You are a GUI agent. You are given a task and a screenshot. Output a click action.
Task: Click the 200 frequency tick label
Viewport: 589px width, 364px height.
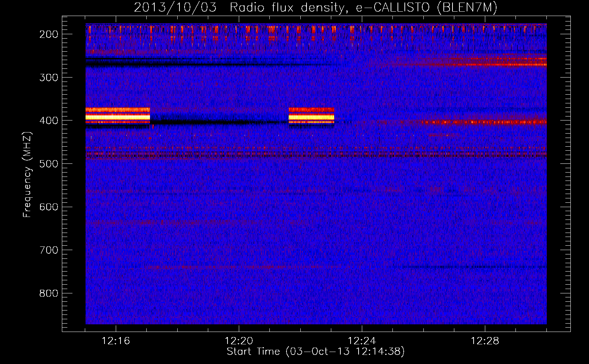tap(49, 34)
